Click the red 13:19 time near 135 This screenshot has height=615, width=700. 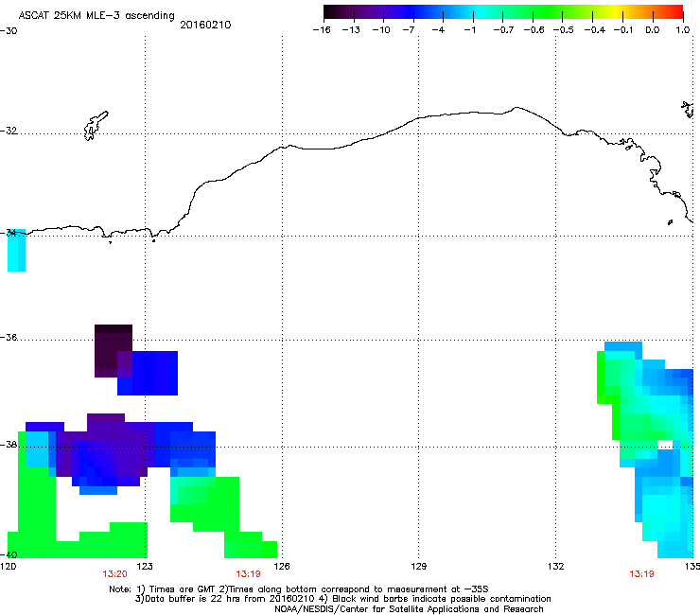tap(641, 574)
